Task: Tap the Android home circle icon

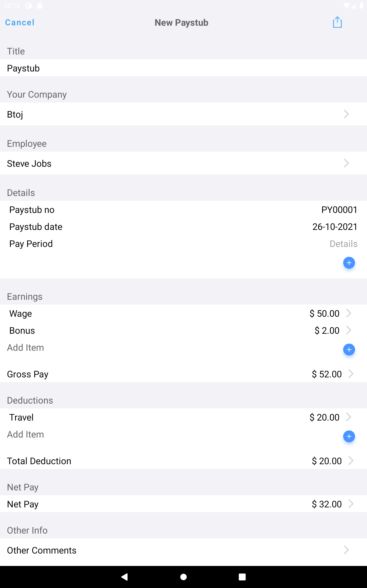Action: coord(183,577)
